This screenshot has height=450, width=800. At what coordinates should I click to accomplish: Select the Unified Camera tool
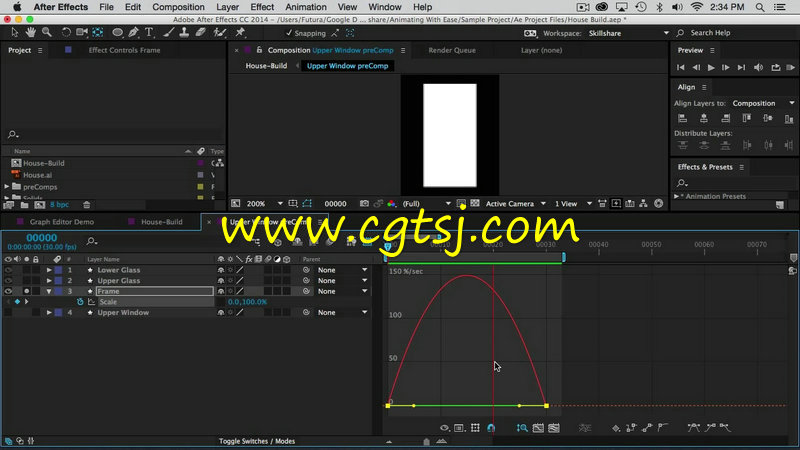[82, 33]
